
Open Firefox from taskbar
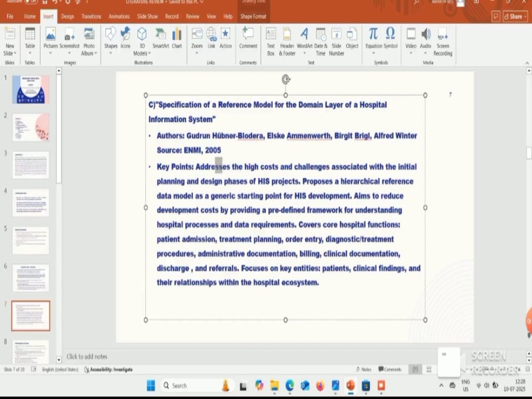tap(320, 385)
